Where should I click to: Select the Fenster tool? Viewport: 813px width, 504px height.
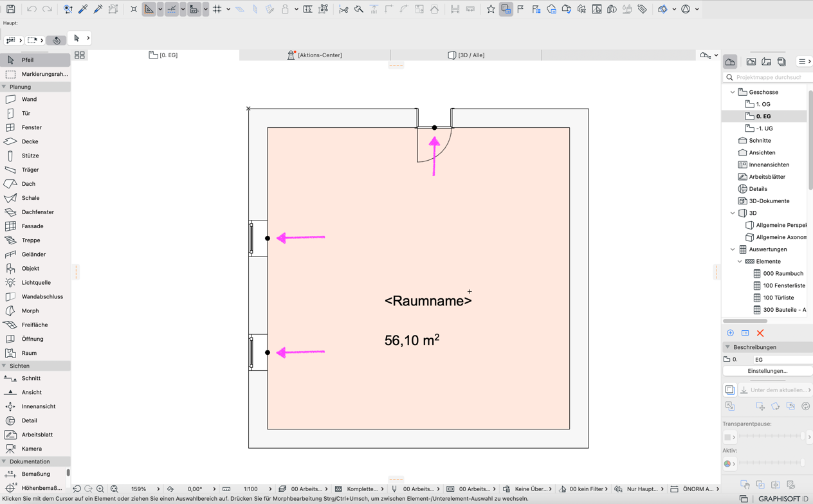[35, 127]
